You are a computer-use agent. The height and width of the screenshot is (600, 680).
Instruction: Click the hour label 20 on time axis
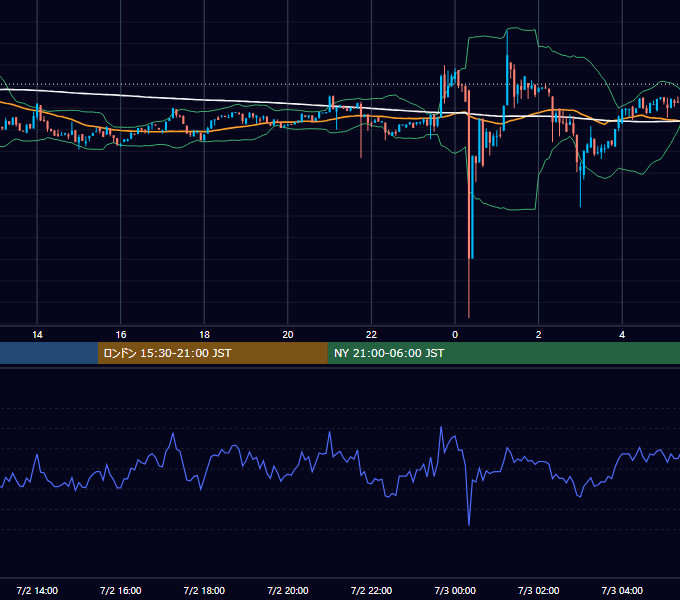pos(288,335)
